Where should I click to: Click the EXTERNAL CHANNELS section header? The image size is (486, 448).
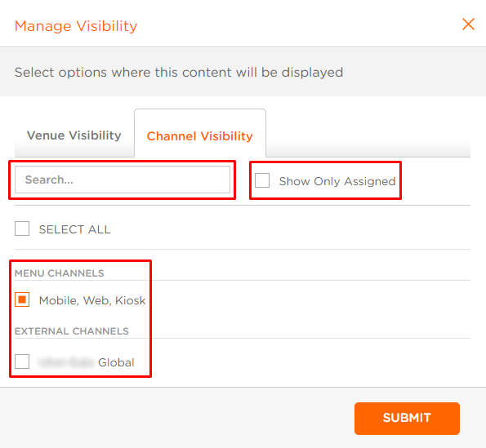(x=72, y=331)
